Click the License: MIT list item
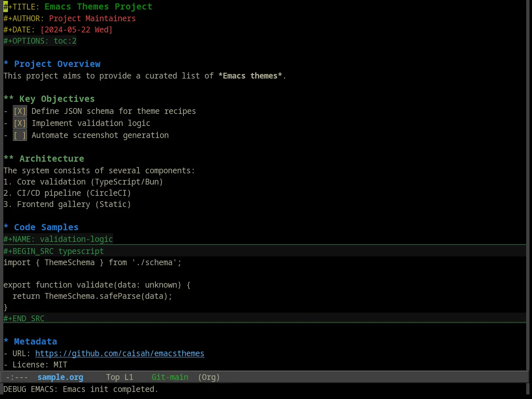This screenshot has width=532, height=399. pyautogui.click(x=35, y=365)
